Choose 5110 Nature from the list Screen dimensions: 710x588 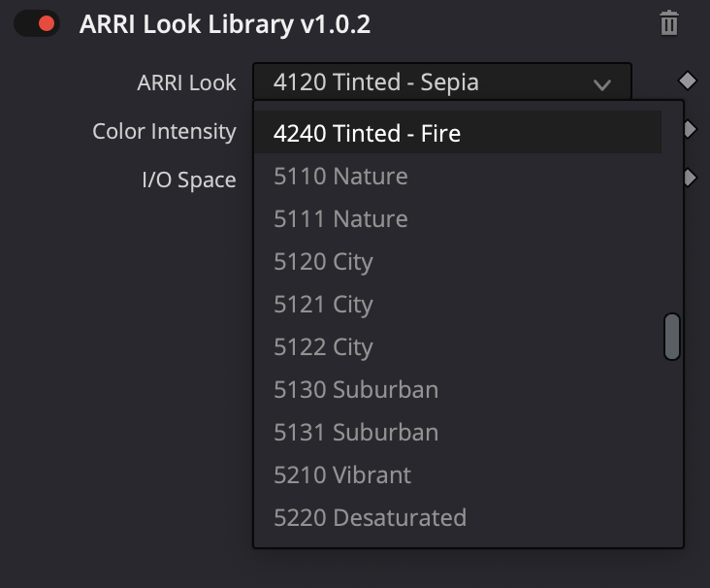(x=458, y=176)
